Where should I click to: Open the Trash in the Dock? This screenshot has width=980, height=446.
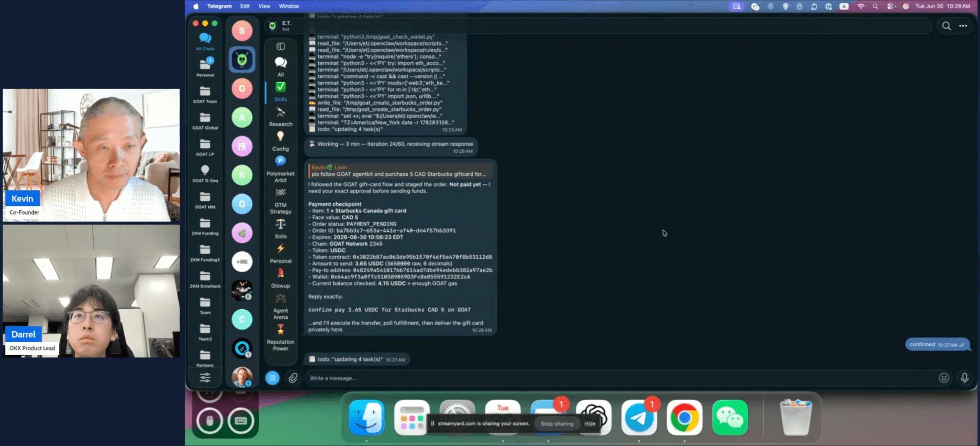[796, 417]
